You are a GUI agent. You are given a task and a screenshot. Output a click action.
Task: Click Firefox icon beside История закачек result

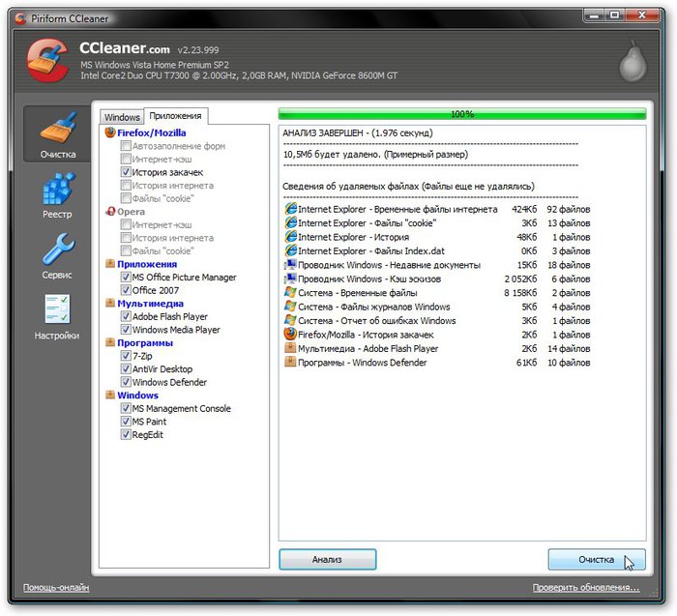point(290,335)
